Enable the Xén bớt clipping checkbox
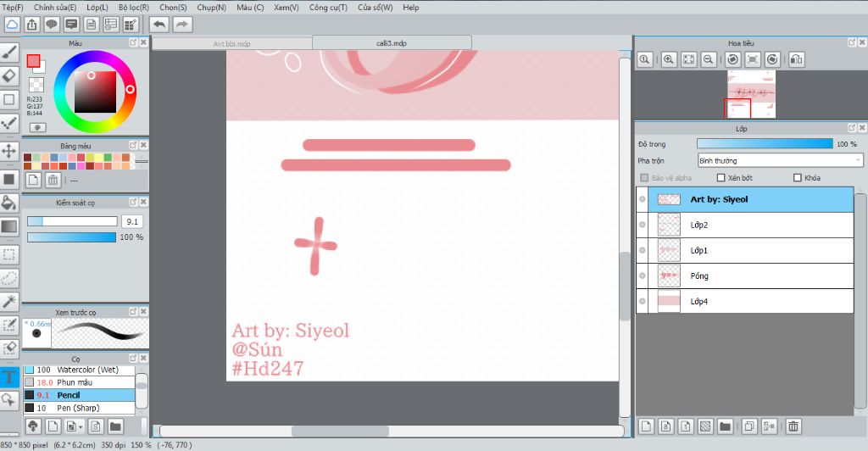Screen dimensions: 868x451 point(721,178)
